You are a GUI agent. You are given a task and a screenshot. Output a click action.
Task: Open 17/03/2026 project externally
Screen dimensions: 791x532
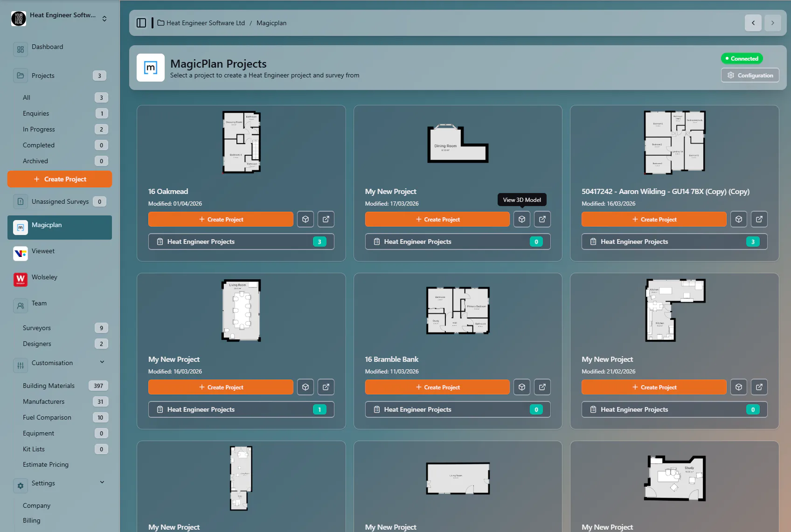pos(542,219)
